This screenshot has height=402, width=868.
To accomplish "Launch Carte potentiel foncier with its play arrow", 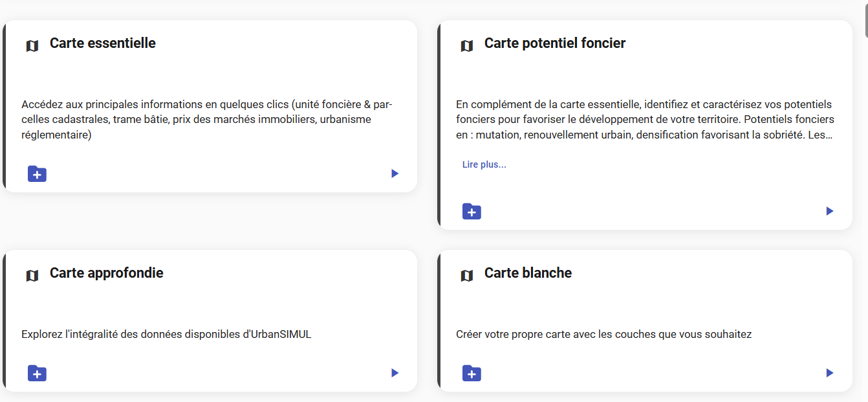I will 829,211.
